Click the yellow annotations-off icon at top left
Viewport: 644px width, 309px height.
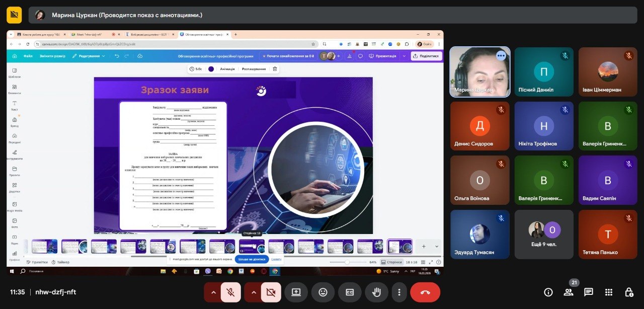[14, 15]
